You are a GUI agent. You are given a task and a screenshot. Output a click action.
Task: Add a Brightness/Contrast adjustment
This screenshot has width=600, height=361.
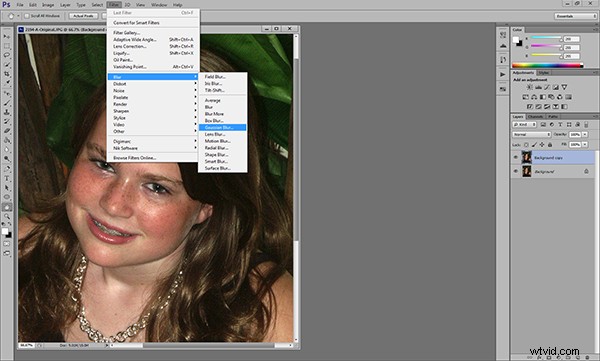pos(530,87)
